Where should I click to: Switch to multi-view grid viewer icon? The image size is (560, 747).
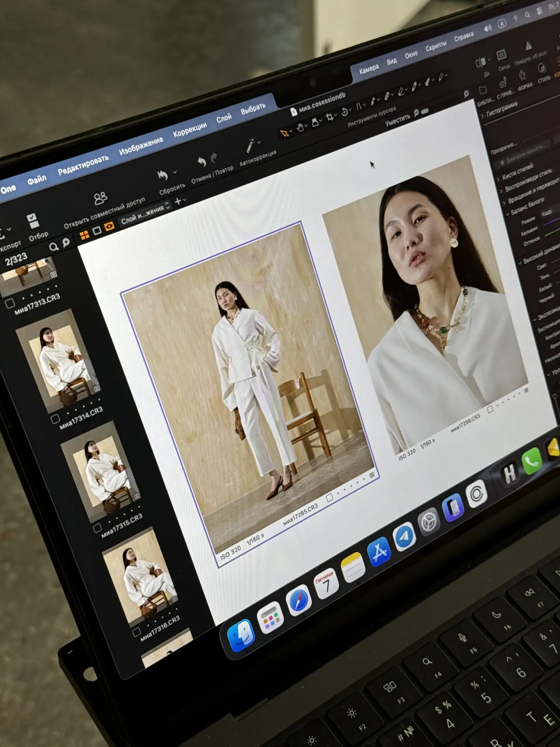pos(84,235)
